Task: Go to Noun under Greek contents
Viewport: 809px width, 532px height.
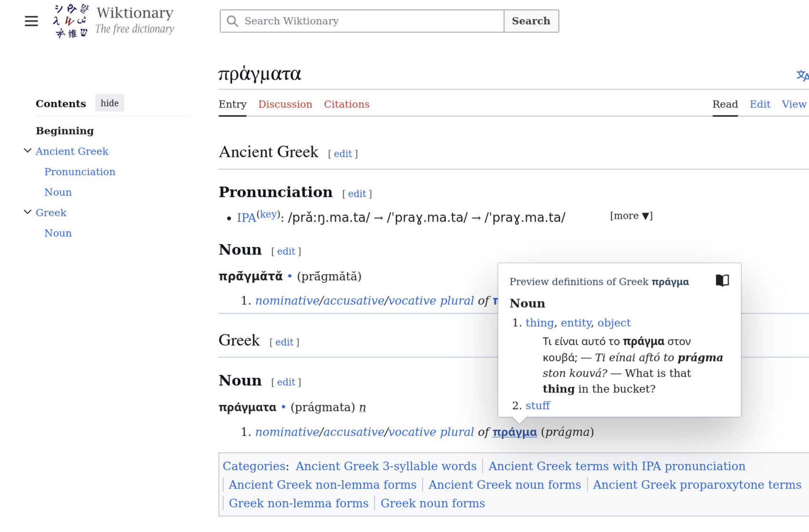Action: 58,233
